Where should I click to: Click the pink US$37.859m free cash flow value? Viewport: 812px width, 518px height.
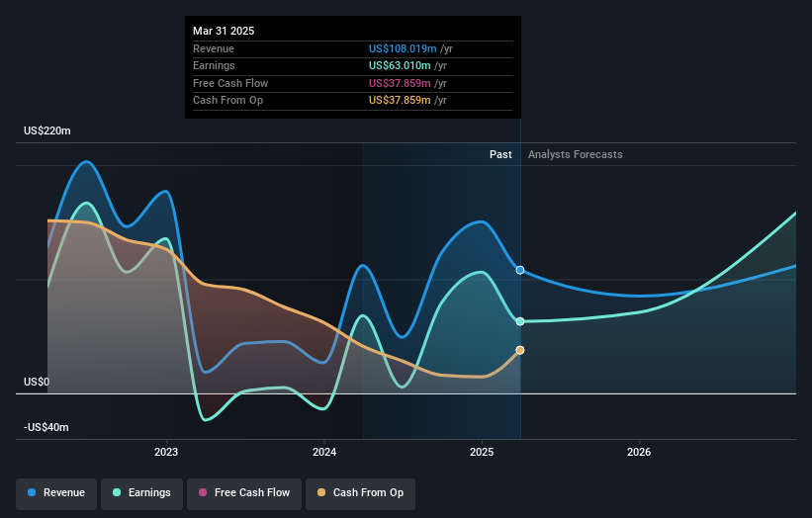coord(400,83)
